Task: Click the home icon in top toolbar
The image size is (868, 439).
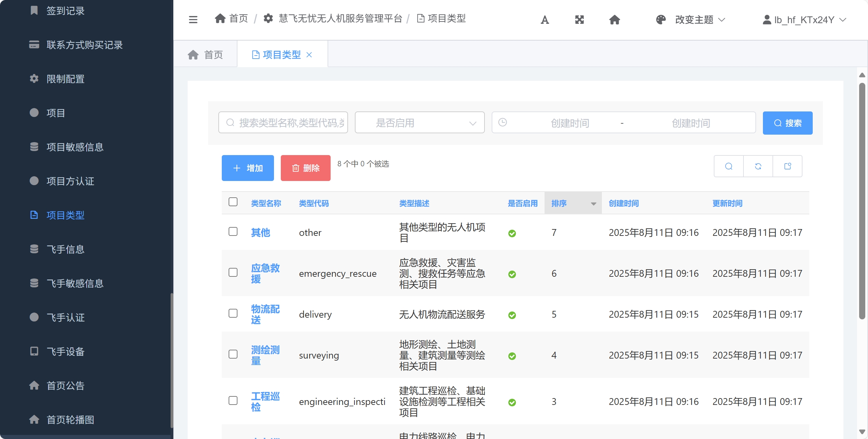Action: tap(614, 20)
